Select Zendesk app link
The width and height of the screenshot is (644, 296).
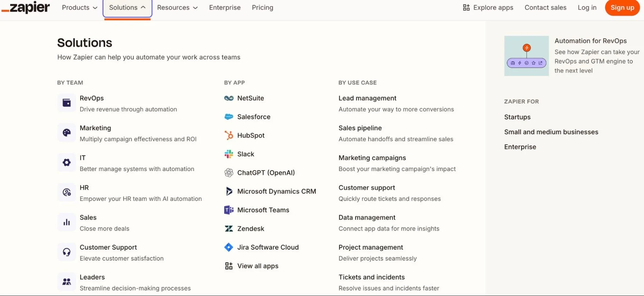click(251, 229)
